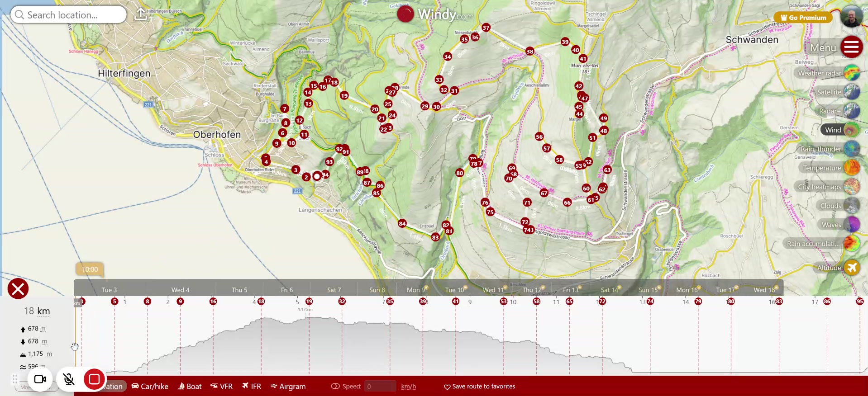The image size is (868, 396).
Task: Select the Weather radar layer icon
Action: [x=851, y=73]
